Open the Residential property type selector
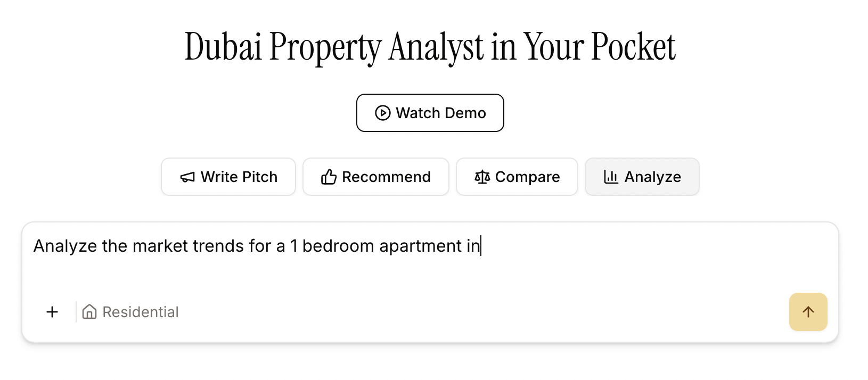The width and height of the screenshot is (868, 380). 131,312
